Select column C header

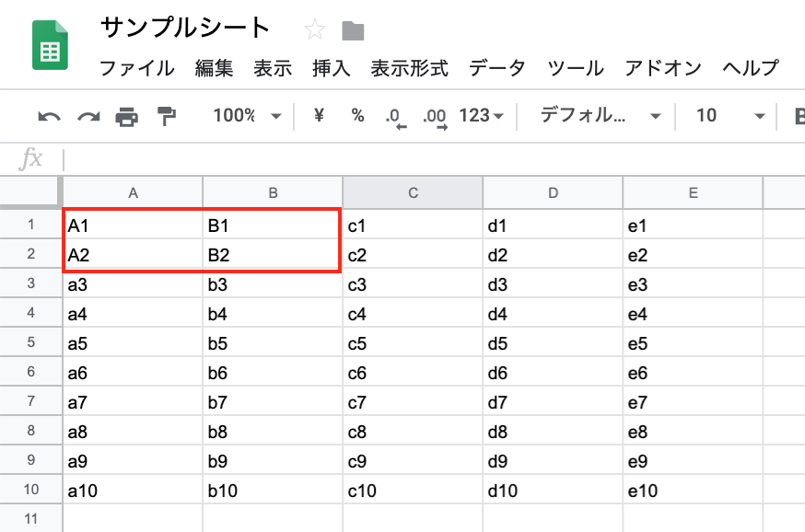pyautogui.click(x=412, y=192)
